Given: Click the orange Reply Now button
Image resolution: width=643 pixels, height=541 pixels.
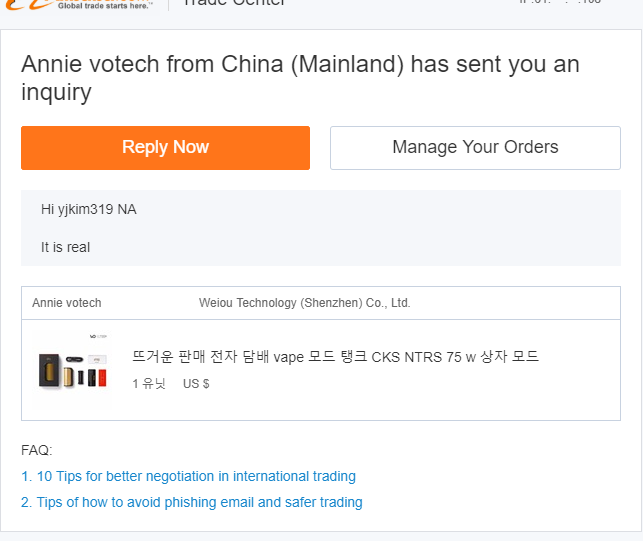Looking at the screenshot, I should click(x=165, y=148).
